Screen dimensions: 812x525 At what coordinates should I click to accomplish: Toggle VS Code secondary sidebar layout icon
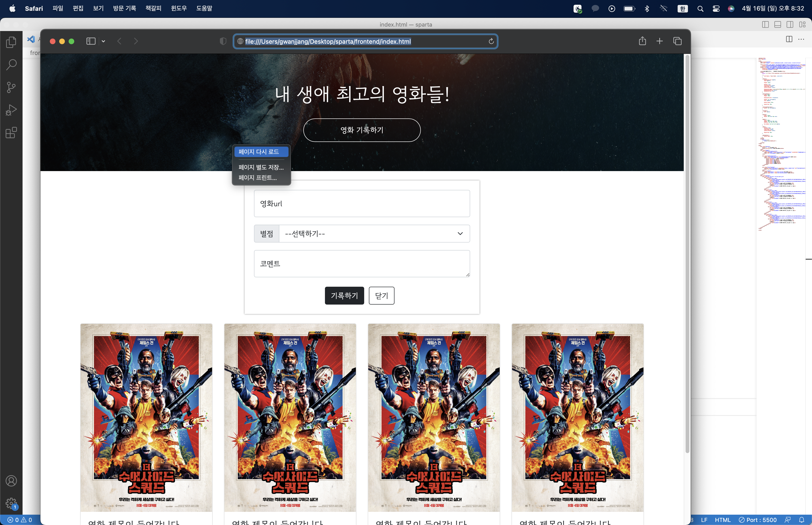790,24
